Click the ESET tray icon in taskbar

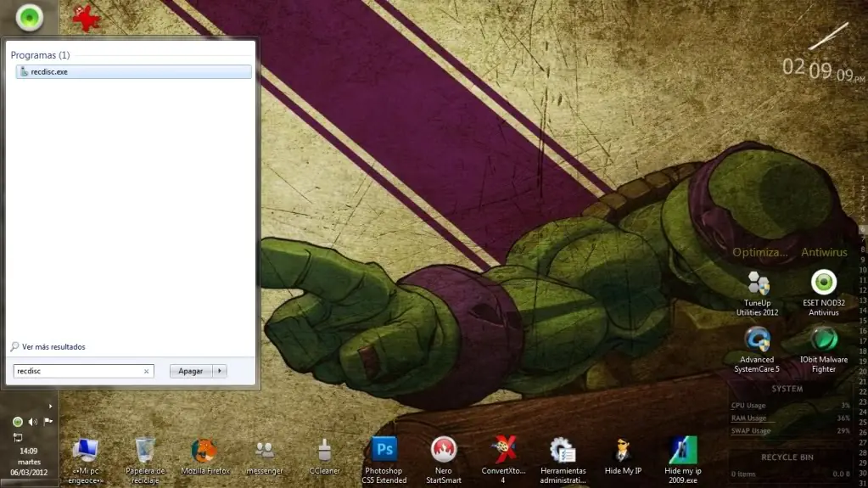click(x=17, y=422)
